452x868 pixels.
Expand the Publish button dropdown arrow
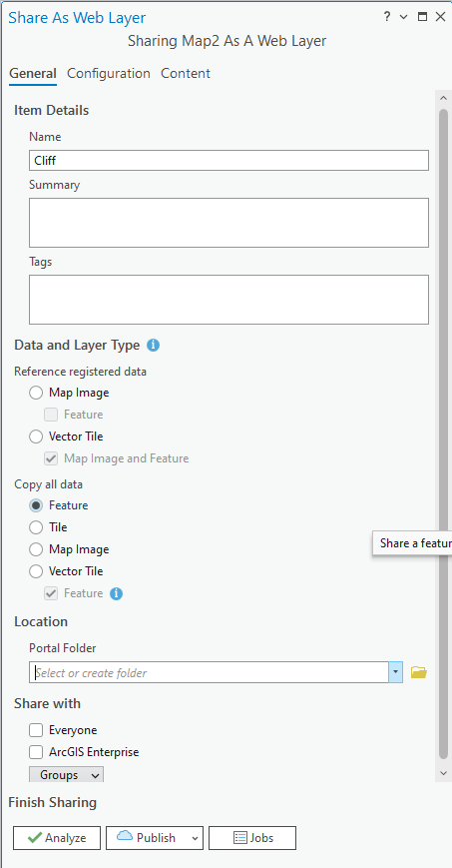coord(195,838)
